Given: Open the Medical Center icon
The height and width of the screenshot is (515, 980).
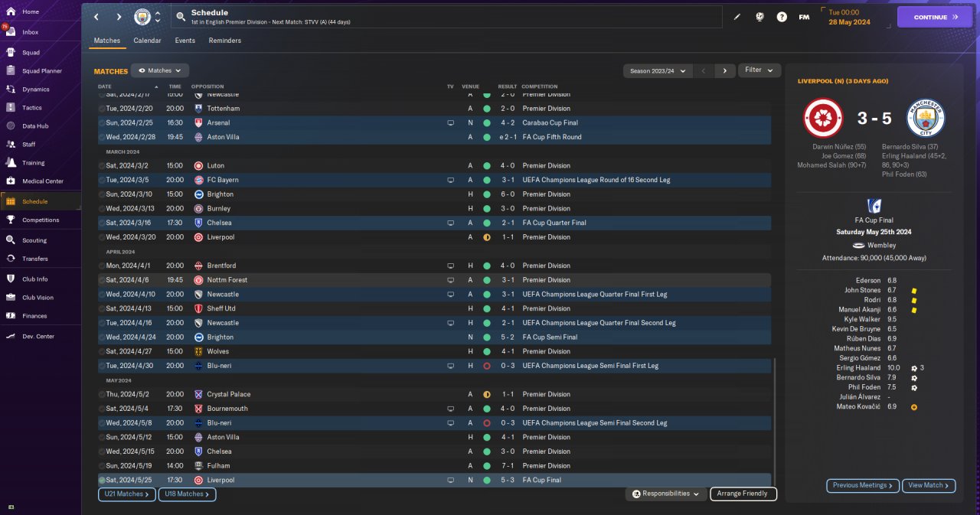Looking at the screenshot, I should tap(11, 181).
